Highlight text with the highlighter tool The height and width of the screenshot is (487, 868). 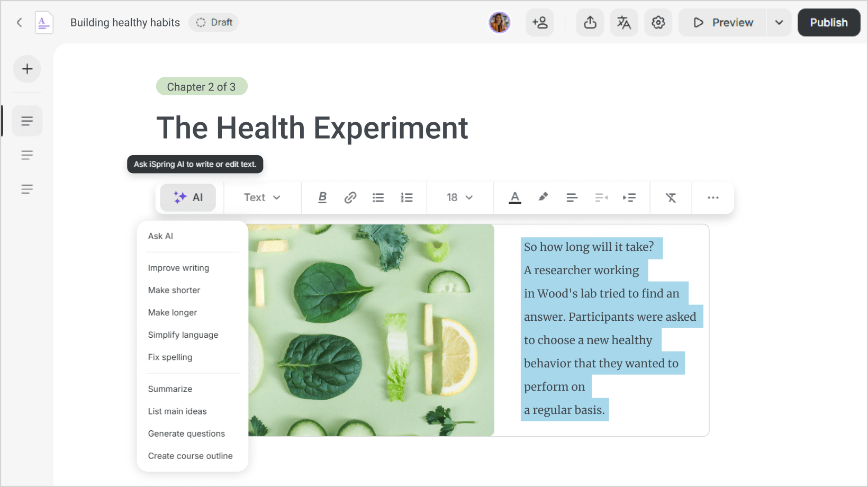tap(543, 197)
